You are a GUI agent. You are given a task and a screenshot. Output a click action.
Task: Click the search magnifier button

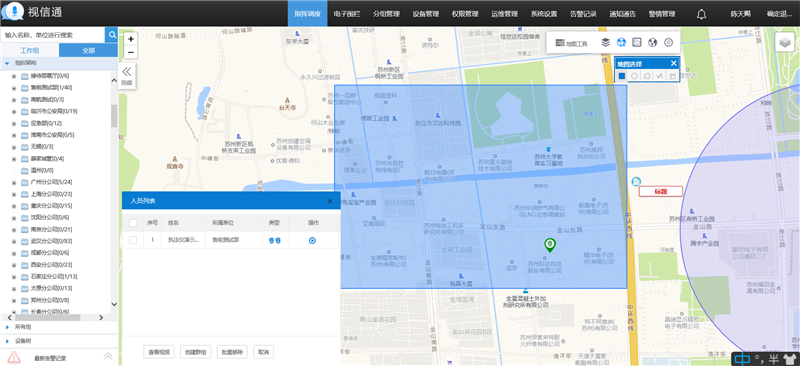click(111, 35)
